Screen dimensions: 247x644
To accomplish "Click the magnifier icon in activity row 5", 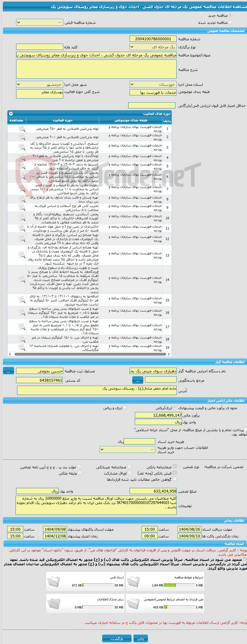I will click(22, 166).
